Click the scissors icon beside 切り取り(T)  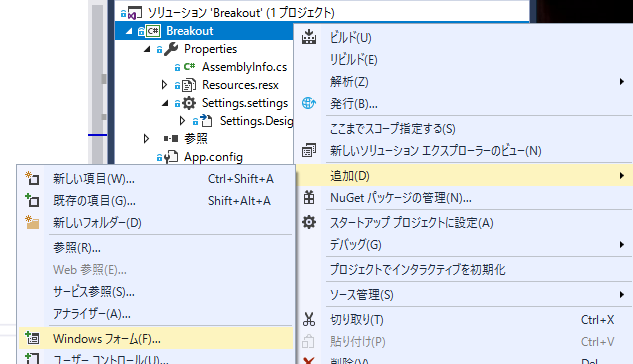coord(309,319)
